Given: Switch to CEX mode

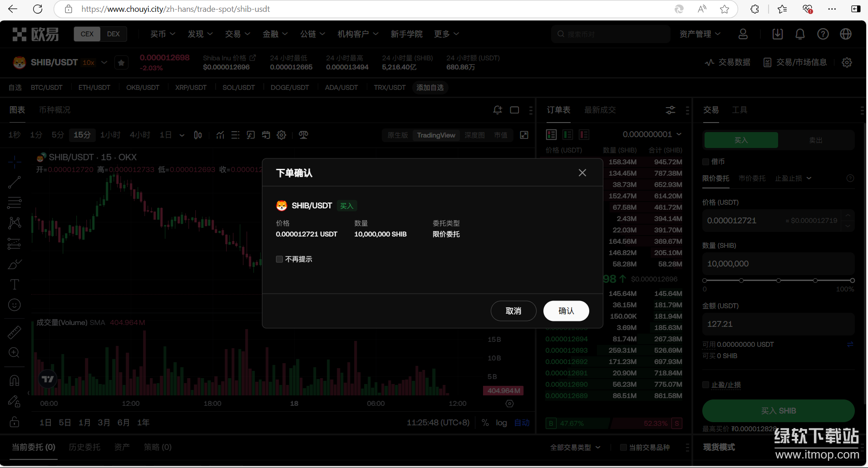Looking at the screenshot, I should 87,34.
